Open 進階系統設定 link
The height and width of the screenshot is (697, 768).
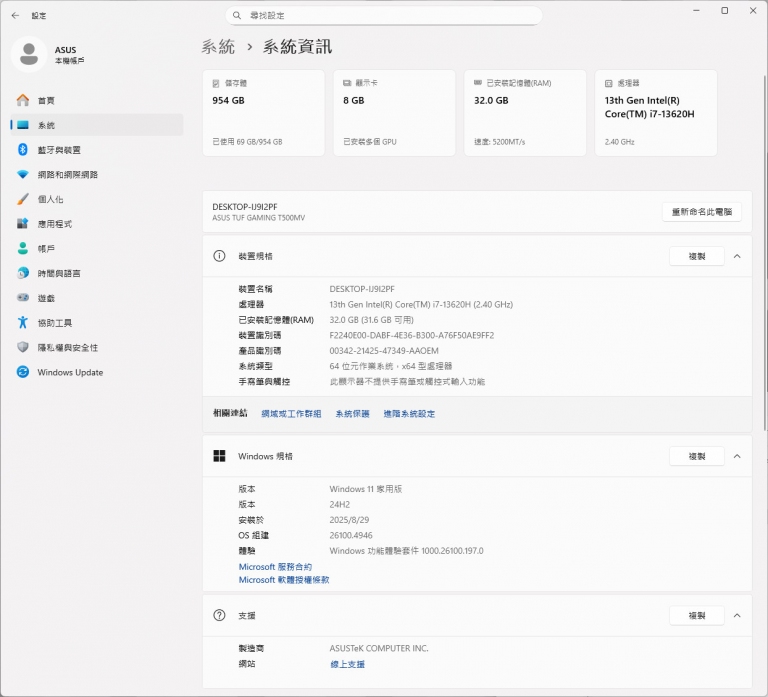409,414
